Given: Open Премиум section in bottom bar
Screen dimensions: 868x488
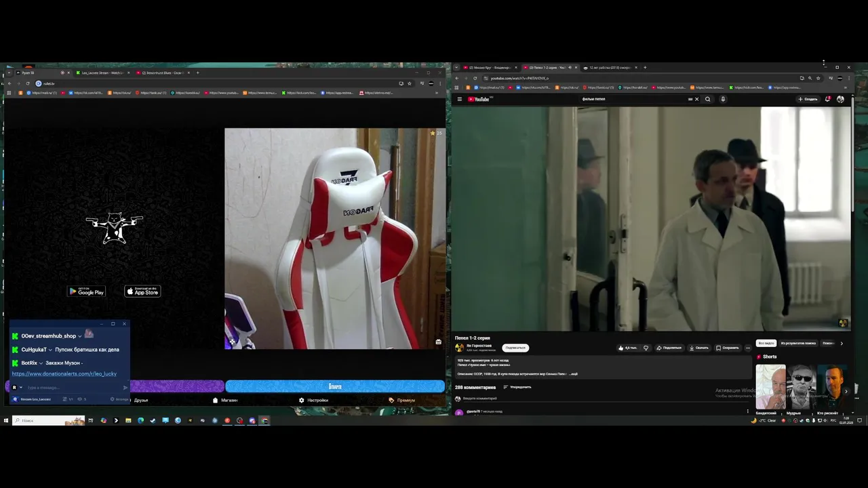Looking at the screenshot, I should [402, 400].
